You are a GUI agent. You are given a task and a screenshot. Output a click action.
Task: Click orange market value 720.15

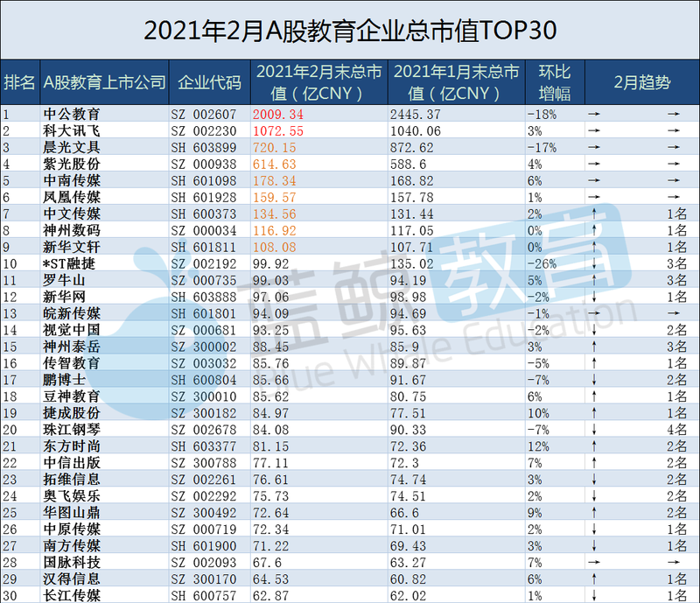[275, 147]
